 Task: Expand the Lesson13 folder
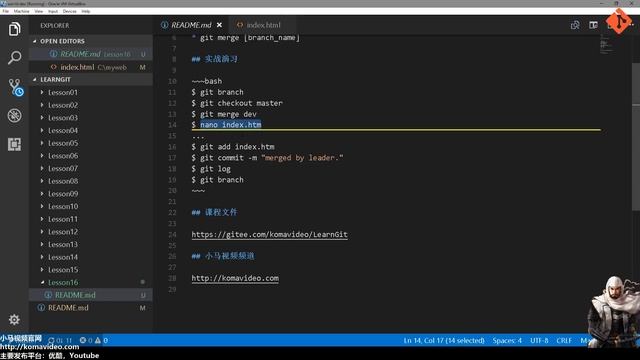point(91,244)
